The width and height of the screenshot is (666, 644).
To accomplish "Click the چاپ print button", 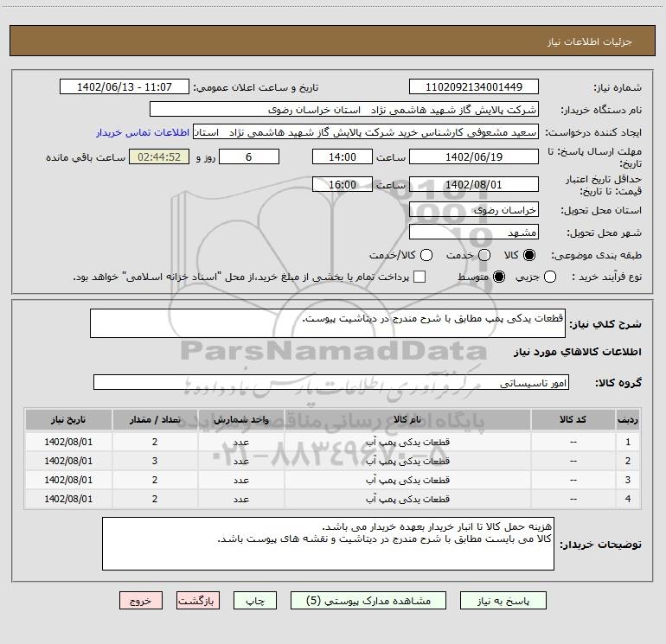I will [255, 601].
